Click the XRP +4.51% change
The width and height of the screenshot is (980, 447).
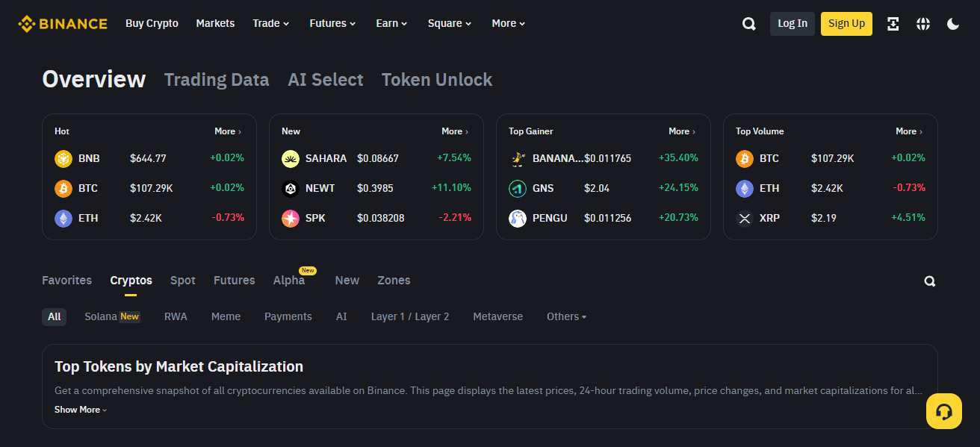point(908,218)
